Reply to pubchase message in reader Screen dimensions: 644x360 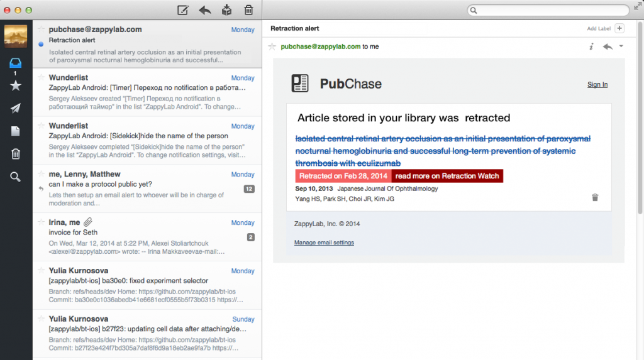pyautogui.click(x=608, y=46)
